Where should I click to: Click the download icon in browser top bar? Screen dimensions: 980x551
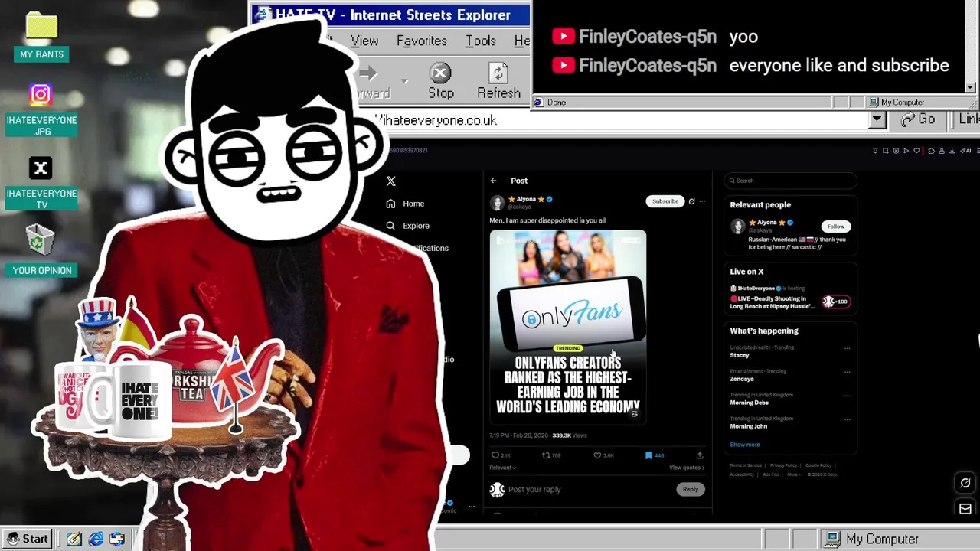[952, 151]
